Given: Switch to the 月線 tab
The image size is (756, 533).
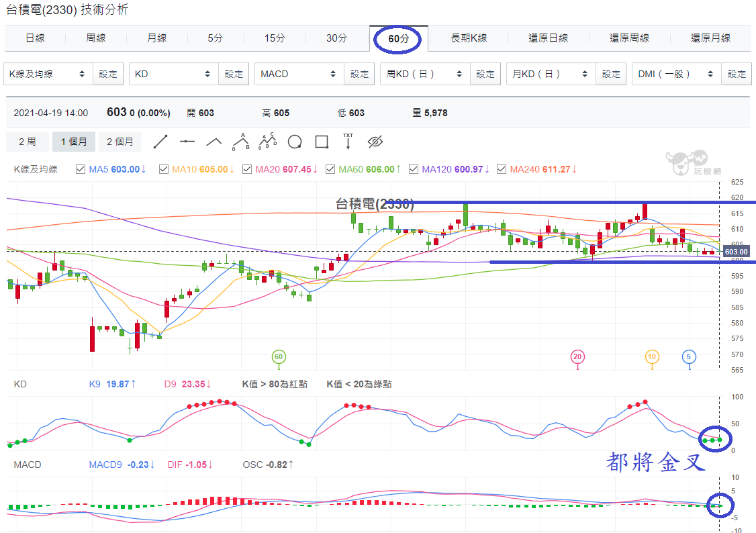Looking at the screenshot, I should tap(156, 38).
